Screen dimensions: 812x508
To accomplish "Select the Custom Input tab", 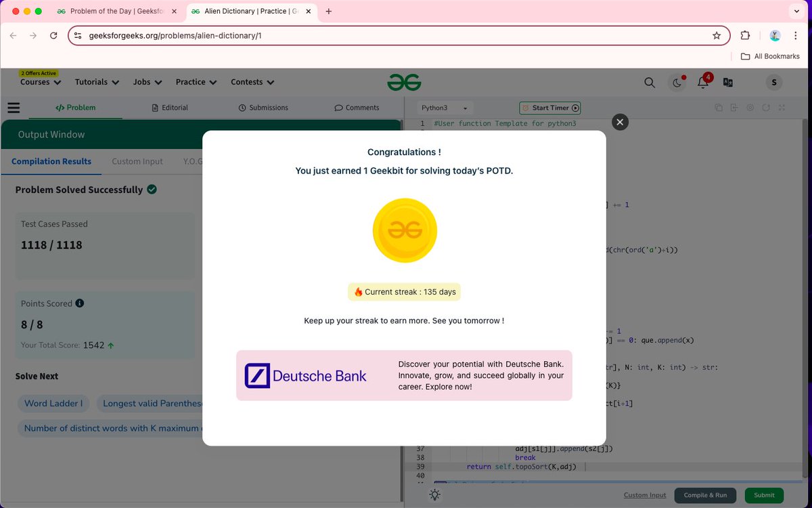I will click(x=137, y=161).
